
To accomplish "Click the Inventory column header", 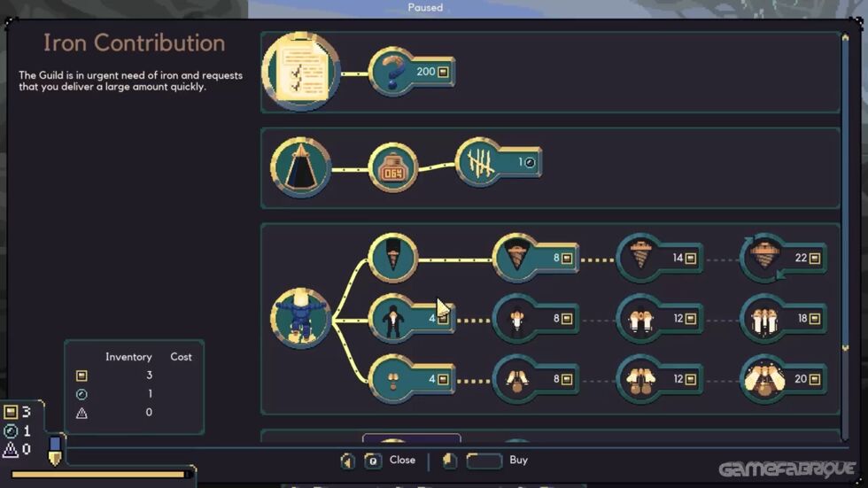I will (128, 358).
